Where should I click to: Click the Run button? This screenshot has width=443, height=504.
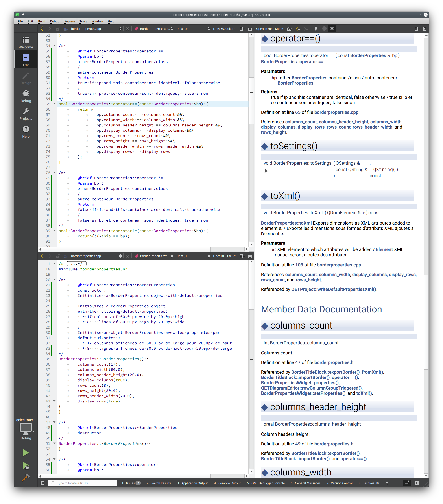click(26, 453)
